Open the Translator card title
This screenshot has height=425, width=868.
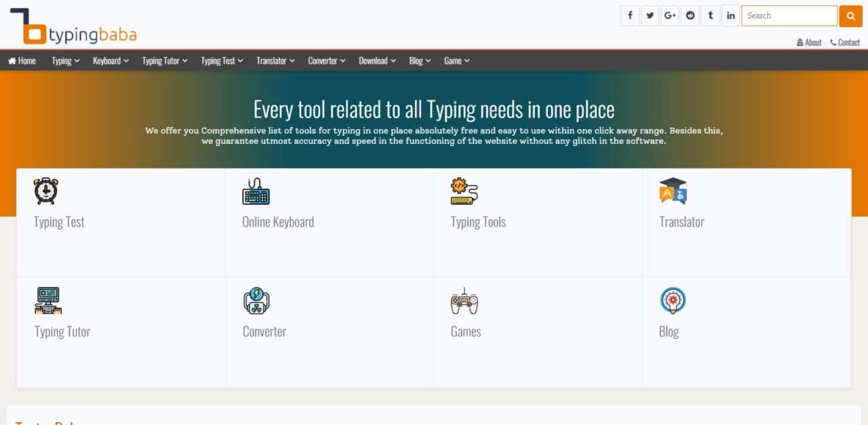point(682,222)
